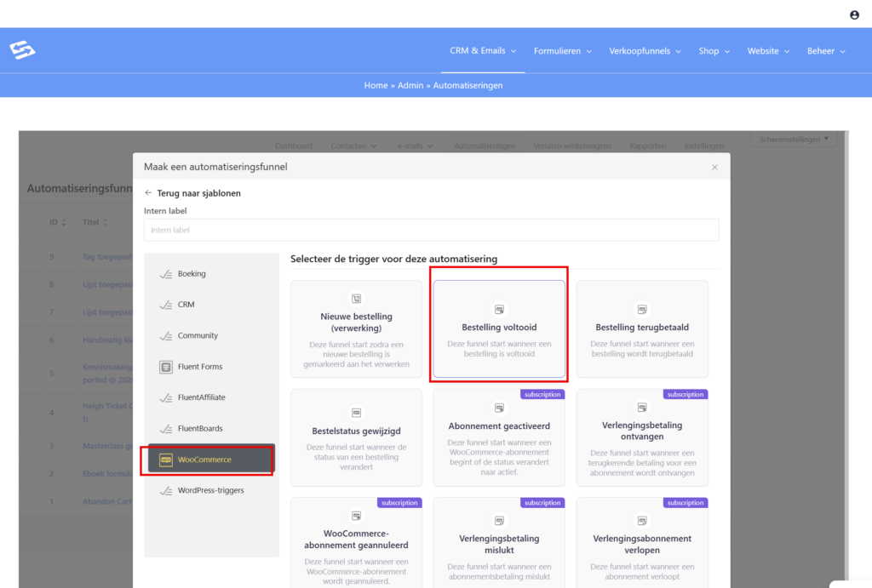Choose the Boeking trigger category

(192, 274)
